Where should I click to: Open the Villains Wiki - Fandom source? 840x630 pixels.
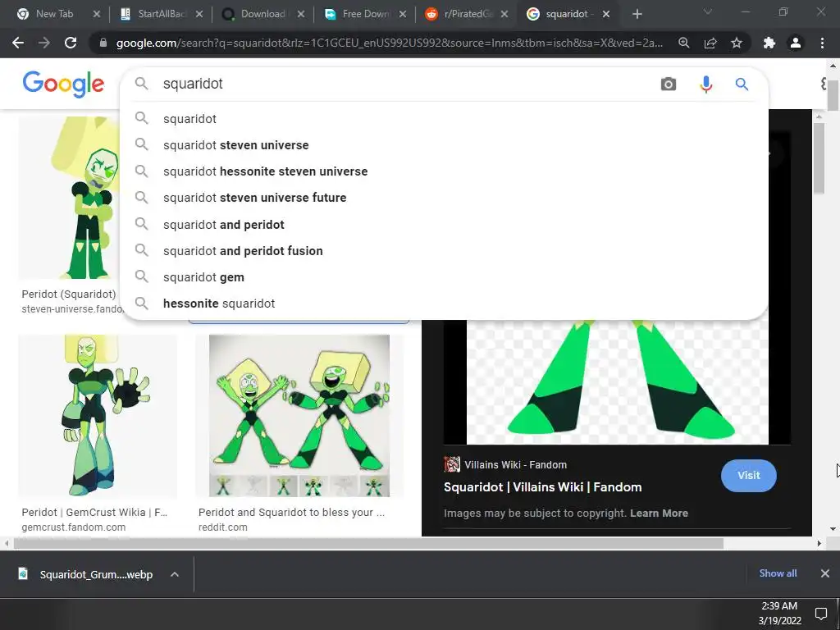click(x=515, y=465)
